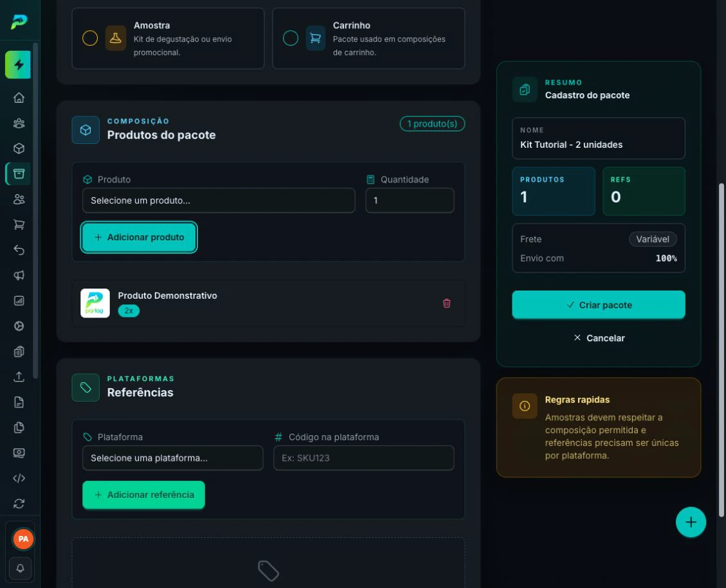The image size is (726, 588).
Task: Open the two-users sidebar icon
Action: [x=19, y=199]
